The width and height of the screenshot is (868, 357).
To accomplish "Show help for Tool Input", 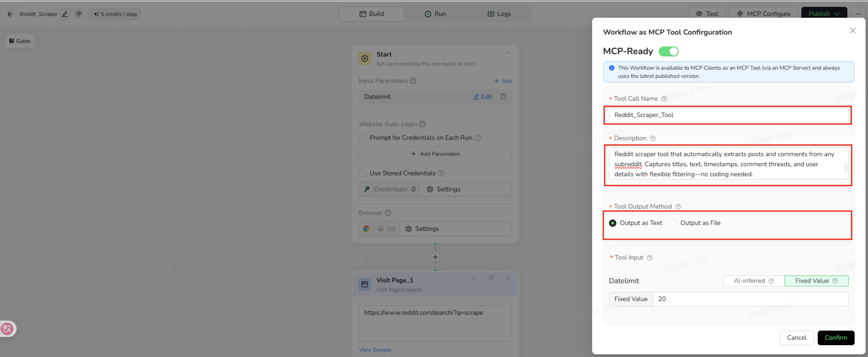I will point(650,258).
